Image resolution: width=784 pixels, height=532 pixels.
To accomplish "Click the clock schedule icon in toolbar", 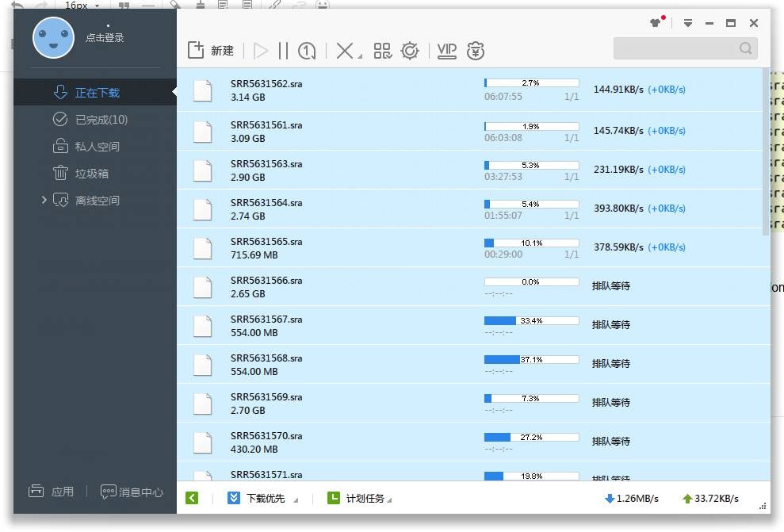I will (307, 51).
